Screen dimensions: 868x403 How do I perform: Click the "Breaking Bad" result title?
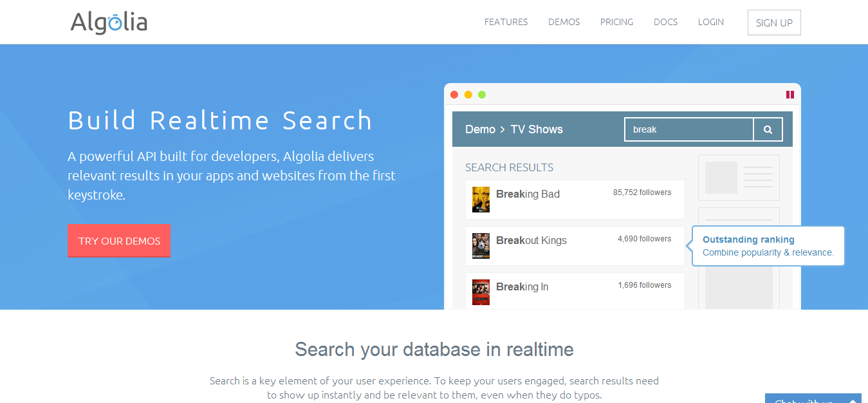coord(528,194)
